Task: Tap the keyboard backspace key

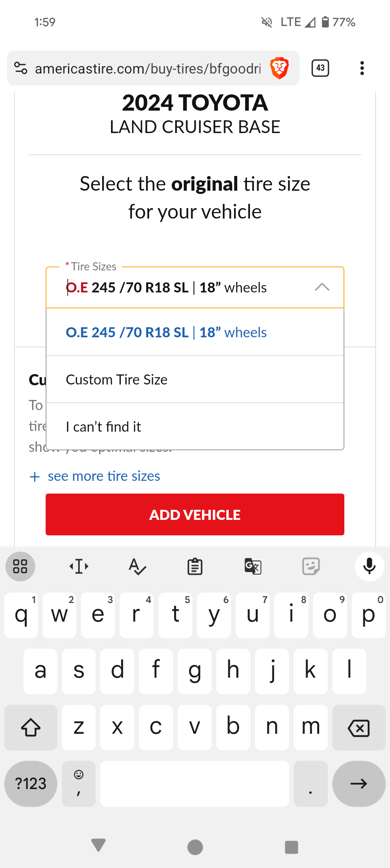Action: pyautogui.click(x=359, y=728)
